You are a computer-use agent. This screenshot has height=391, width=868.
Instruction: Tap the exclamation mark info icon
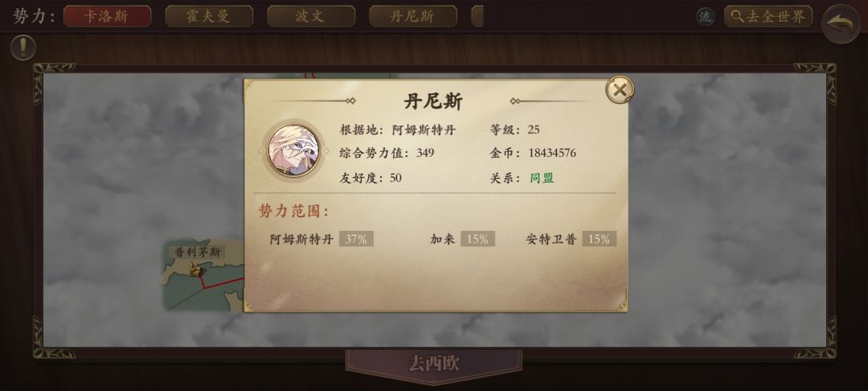point(23,48)
